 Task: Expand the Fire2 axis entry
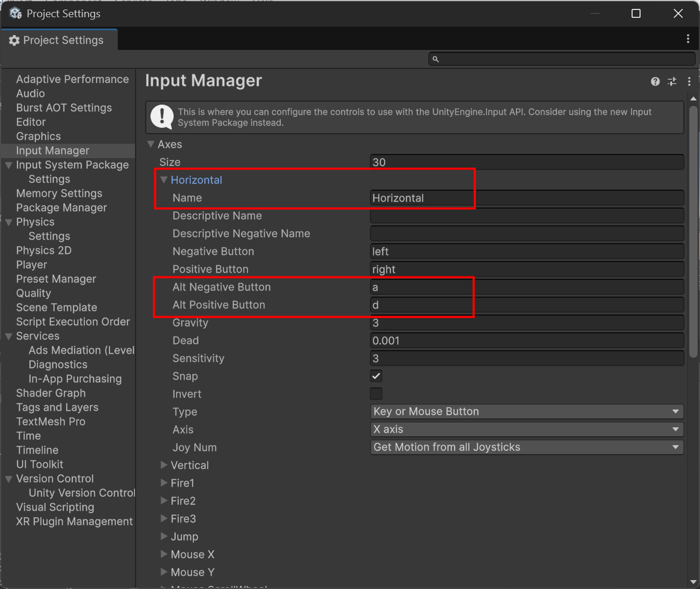click(164, 500)
